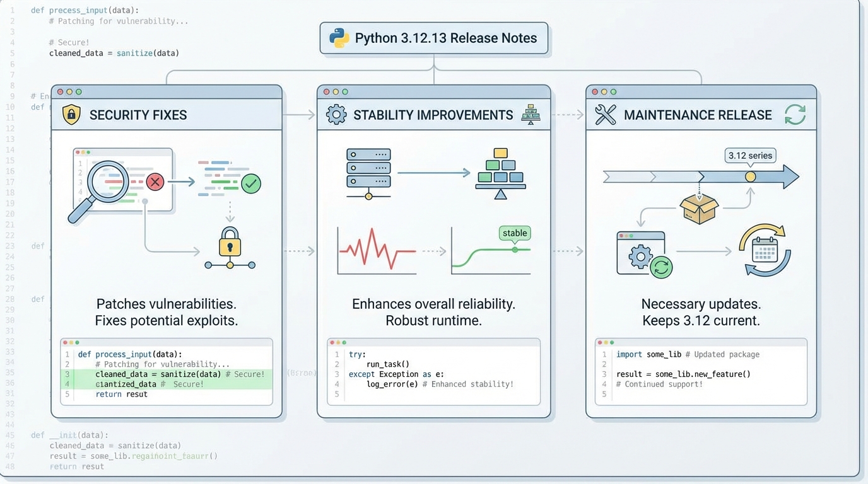Expand the balance scale diagram in Stability panel
868x484 pixels.
[x=501, y=173]
